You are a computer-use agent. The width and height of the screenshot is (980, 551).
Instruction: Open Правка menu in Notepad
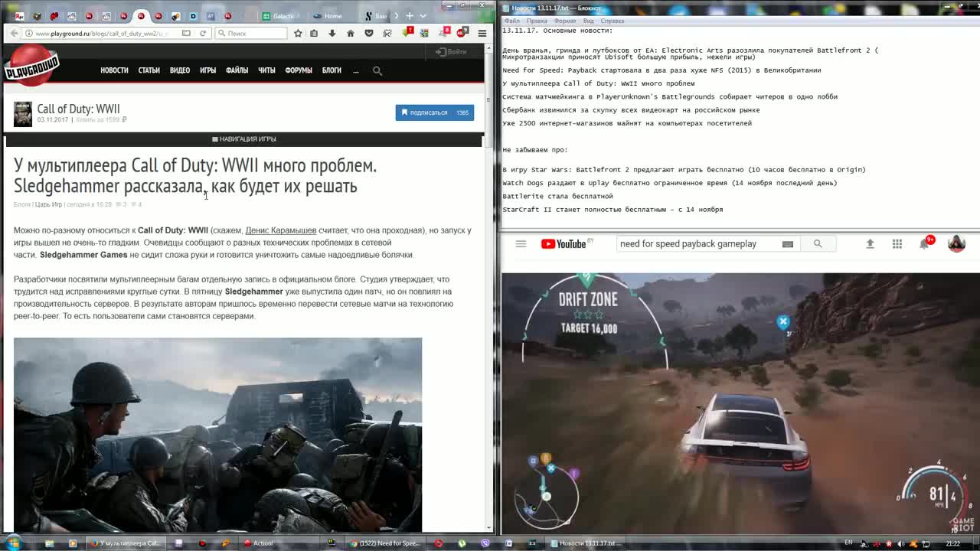[537, 21]
